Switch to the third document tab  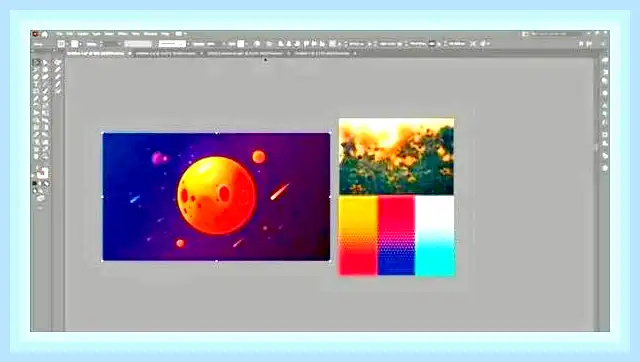pyautogui.click(x=245, y=53)
